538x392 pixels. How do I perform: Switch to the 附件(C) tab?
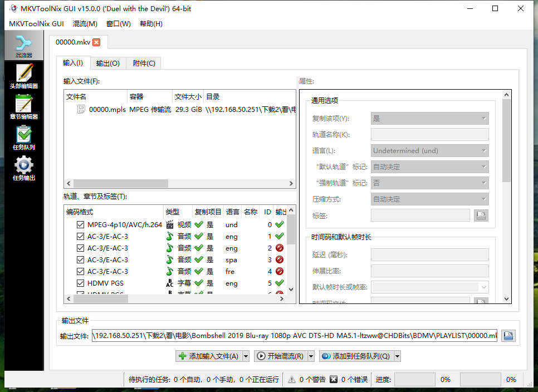tap(143, 63)
